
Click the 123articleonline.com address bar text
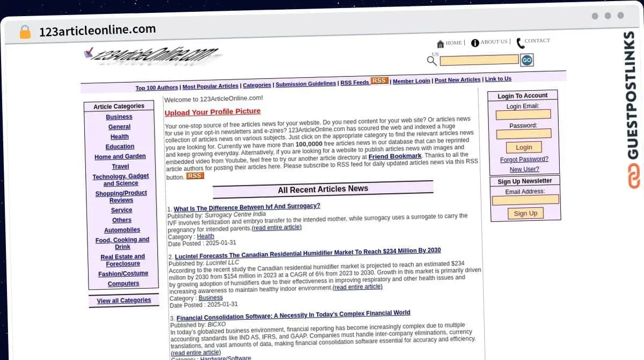[x=98, y=30]
